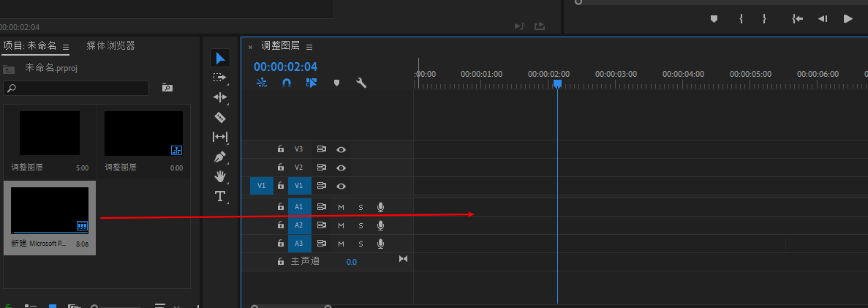Pick the Track Select Forward tool

tap(220, 77)
